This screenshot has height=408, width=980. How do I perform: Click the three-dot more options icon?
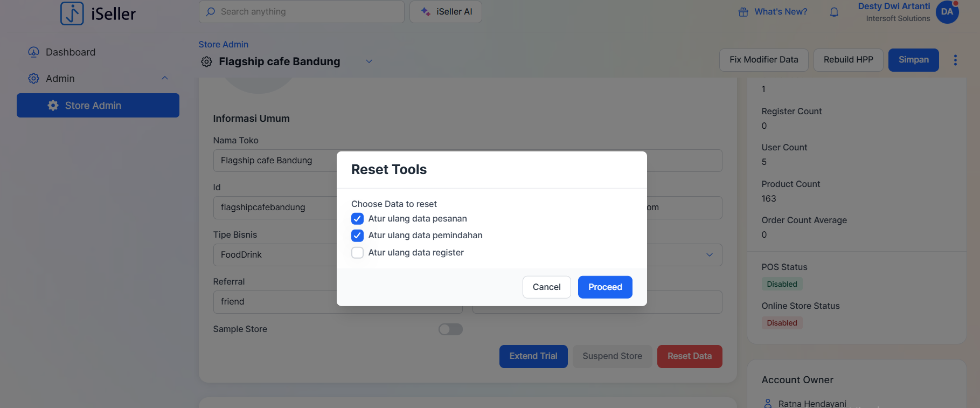click(955, 60)
